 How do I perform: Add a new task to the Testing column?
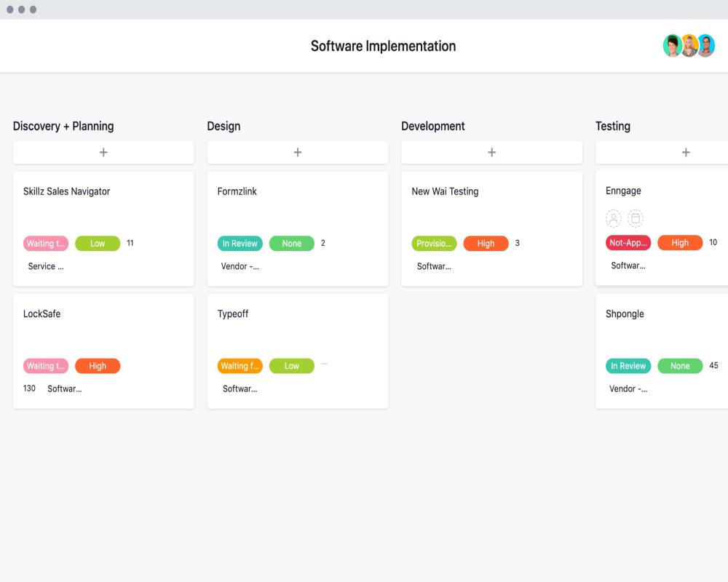coord(685,152)
